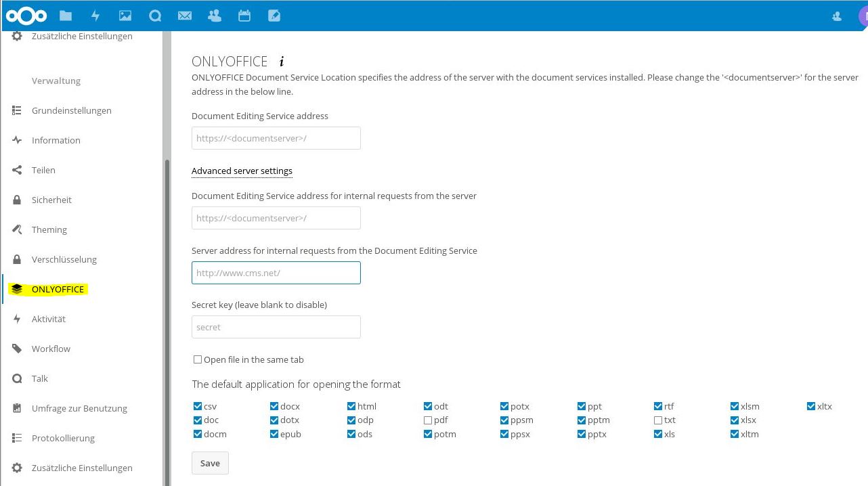Uncheck the xltx format checkbox
Image resolution: width=868 pixels, height=486 pixels.
coord(811,407)
